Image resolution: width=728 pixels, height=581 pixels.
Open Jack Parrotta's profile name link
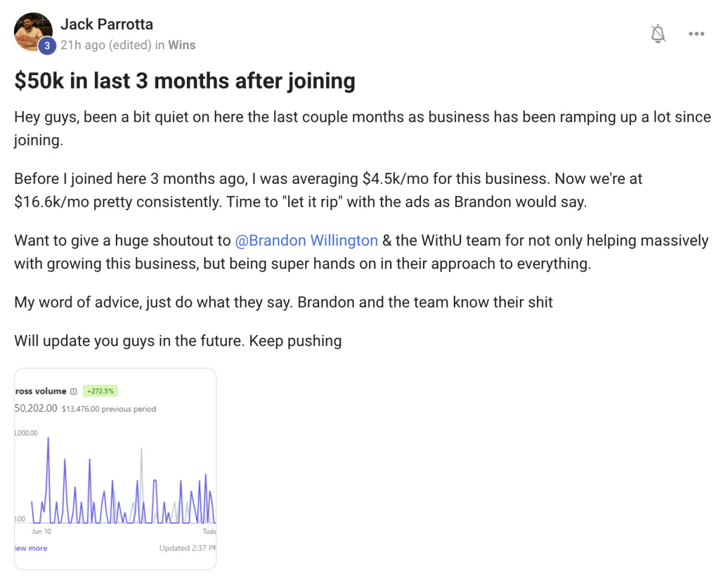pos(107,24)
